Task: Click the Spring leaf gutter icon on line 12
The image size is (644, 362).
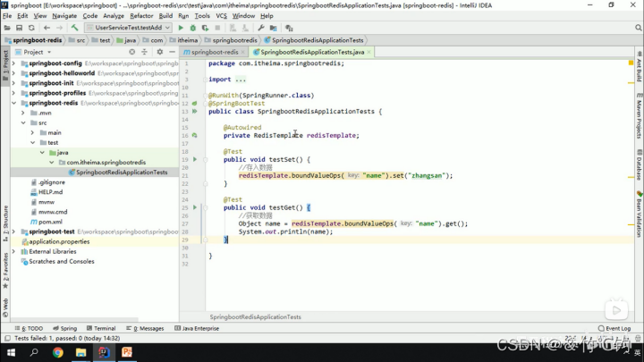Action: coord(195,104)
